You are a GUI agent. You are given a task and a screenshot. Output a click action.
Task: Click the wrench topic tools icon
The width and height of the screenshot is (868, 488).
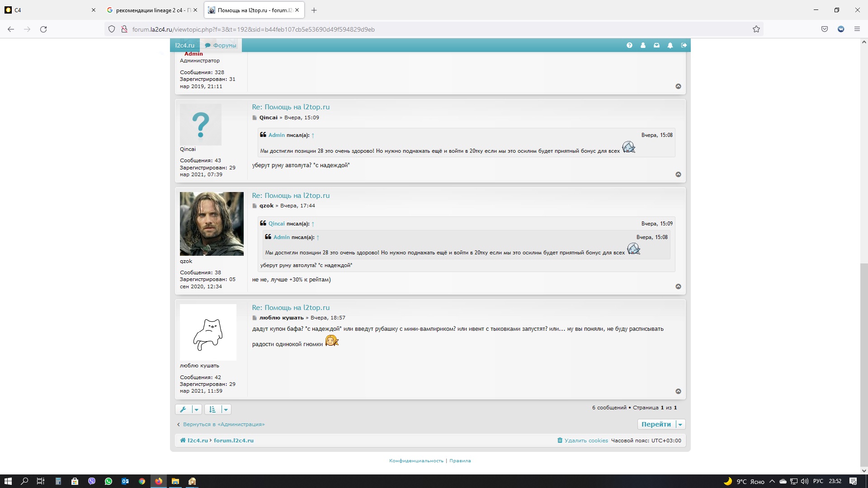tap(183, 409)
